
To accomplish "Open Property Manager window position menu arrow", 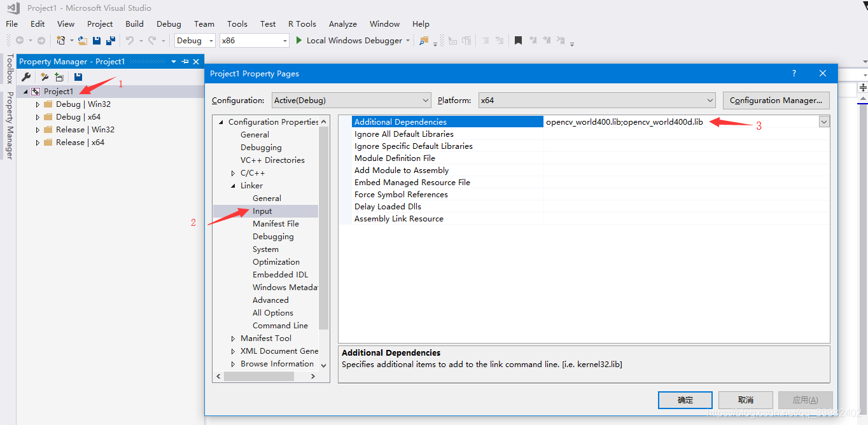I will coord(174,62).
